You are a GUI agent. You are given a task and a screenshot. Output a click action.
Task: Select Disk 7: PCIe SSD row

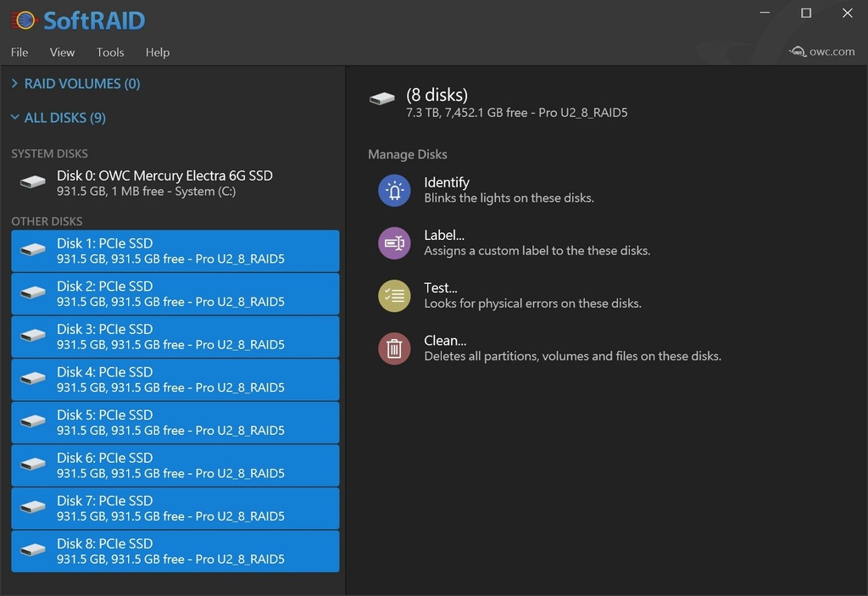coord(175,509)
